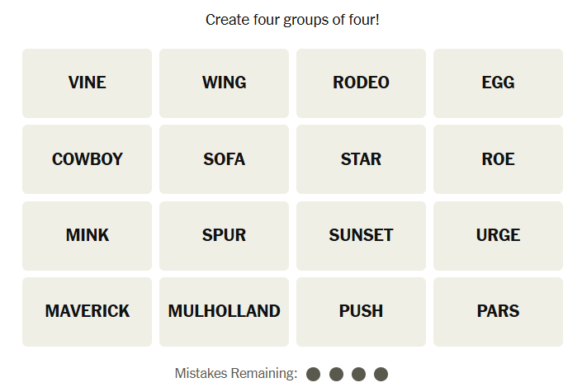Click the last mistakes remaining dot
This screenshot has height=392, width=582.
(x=381, y=374)
